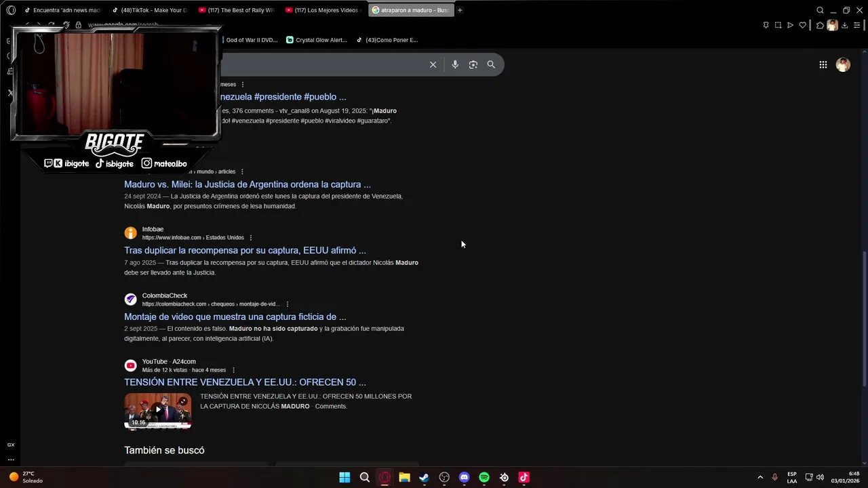Open 'Maduro vs. Milei' result link
This screenshot has height=488, width=868.
point(248,184)
